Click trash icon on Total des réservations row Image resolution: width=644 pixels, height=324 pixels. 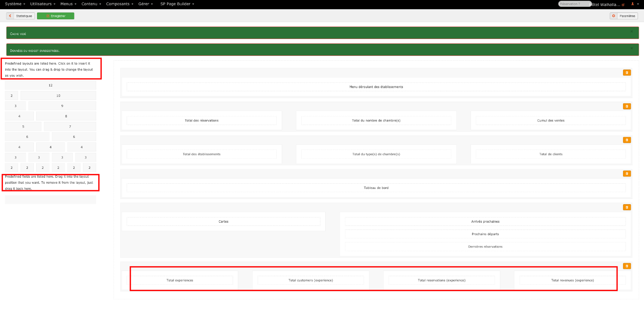[x=627, y=107]
